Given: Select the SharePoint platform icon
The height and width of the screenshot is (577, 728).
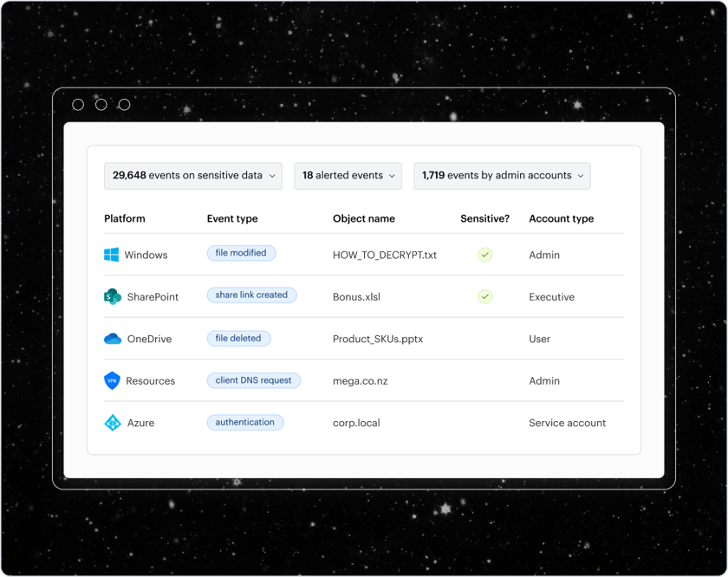Looking at the screenshot, I should tap(112, 296).
